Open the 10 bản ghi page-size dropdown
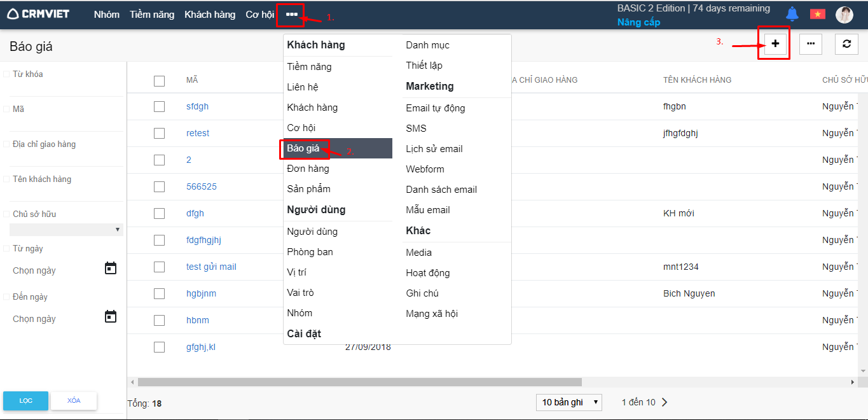 569,402
